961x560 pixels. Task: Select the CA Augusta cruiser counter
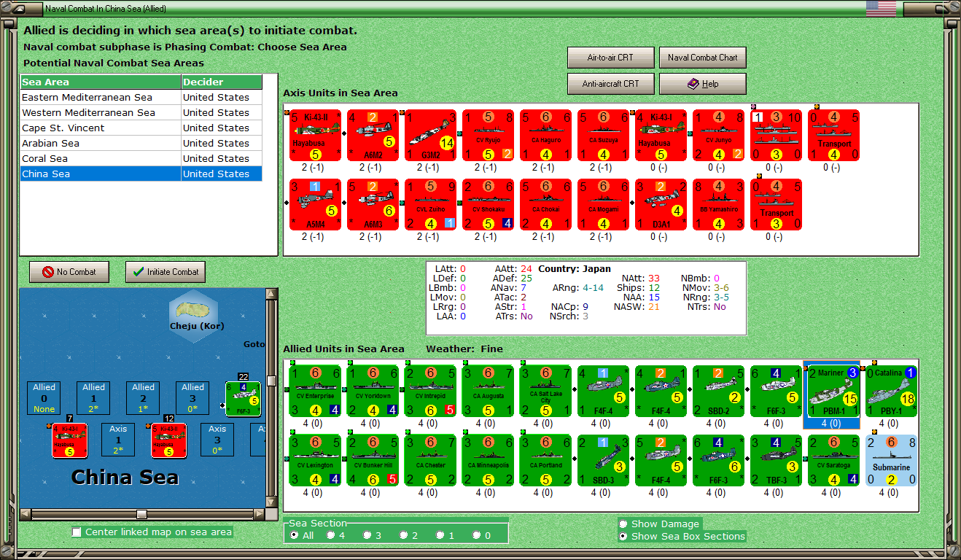[489, 392]
